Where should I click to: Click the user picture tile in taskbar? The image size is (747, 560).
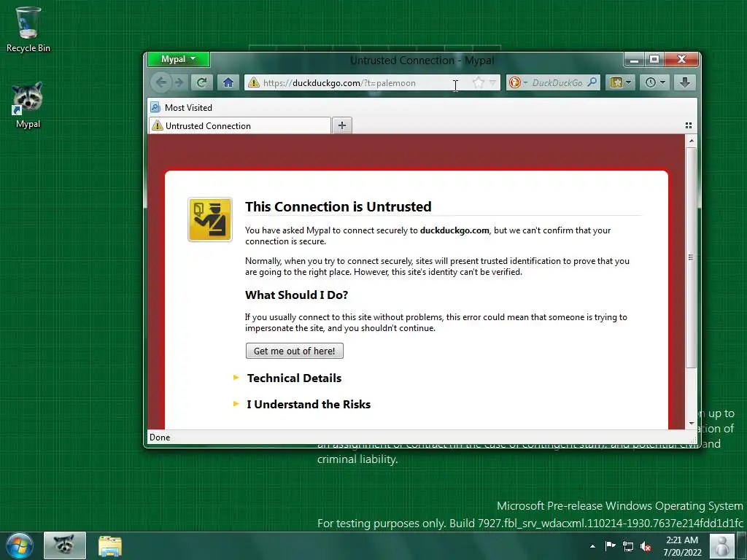pyautogui.click(x=722, y=545)
